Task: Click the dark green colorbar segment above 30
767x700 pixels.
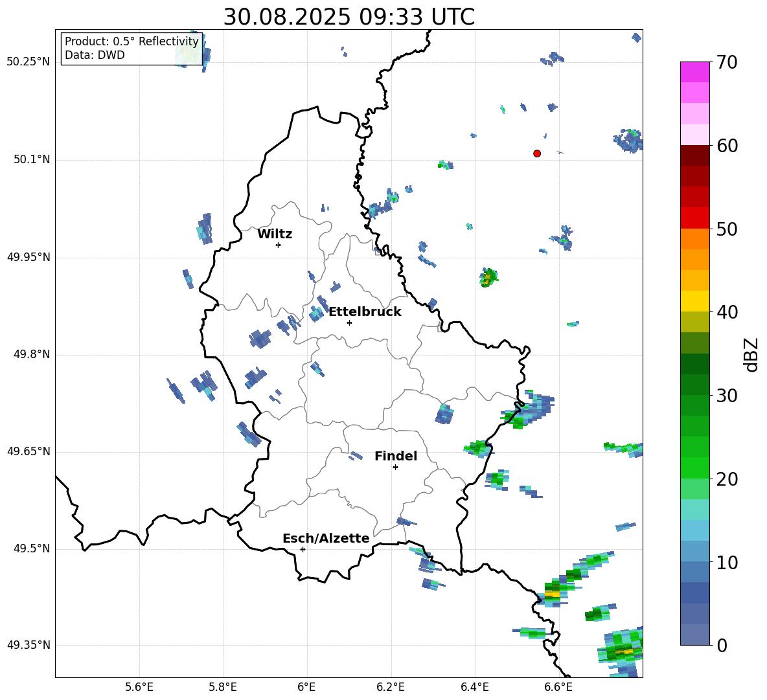Action: tap(694, 385)
